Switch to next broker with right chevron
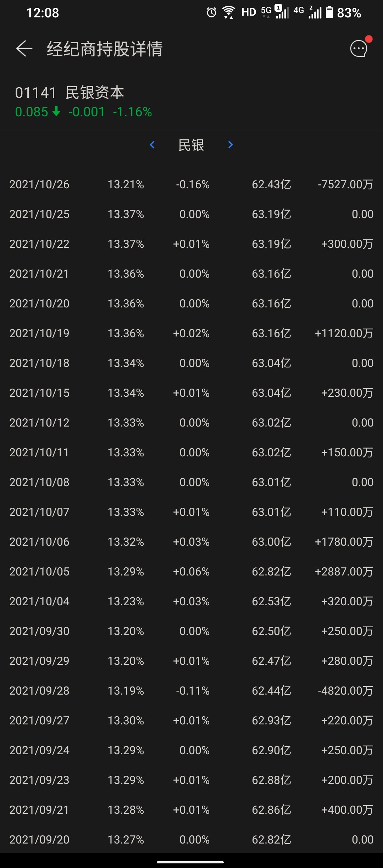Viewport: 383px width, 868px height. coord(231,145)
